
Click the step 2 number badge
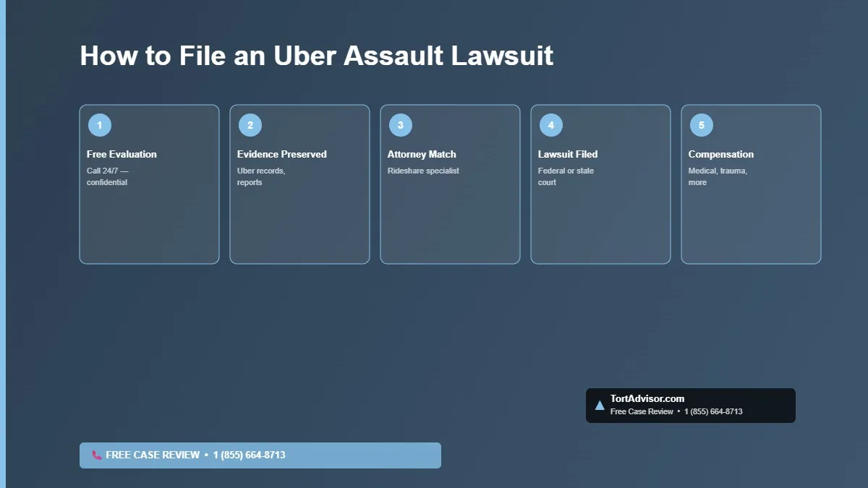point(250,125)
